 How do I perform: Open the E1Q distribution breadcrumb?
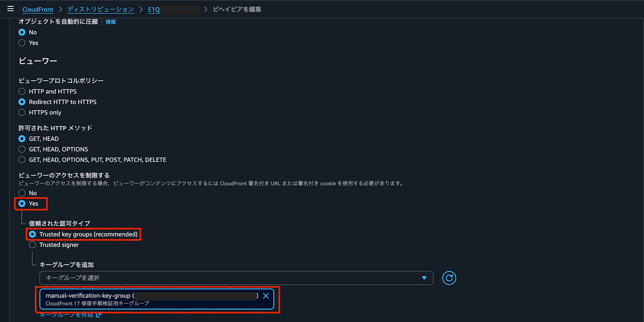[154, 9]
